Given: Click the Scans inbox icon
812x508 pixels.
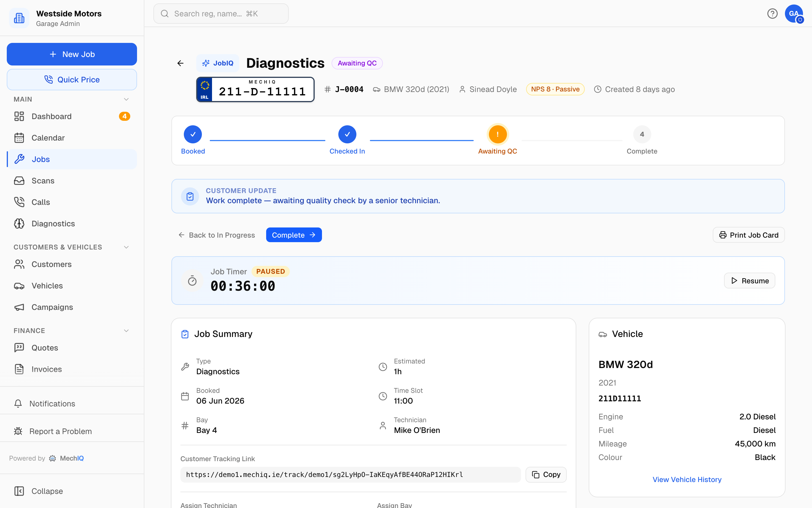Looking at the screenshot, I should pyautogui.click(x=19, y=181).
